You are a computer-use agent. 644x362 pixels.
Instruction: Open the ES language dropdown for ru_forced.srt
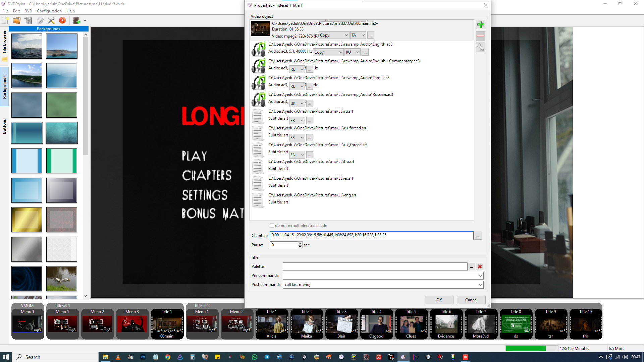click(x=297, y=138)
